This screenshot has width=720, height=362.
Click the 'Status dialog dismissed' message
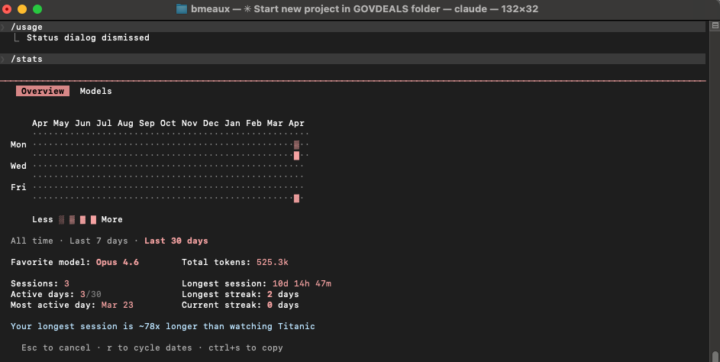(x=88, y=38)
